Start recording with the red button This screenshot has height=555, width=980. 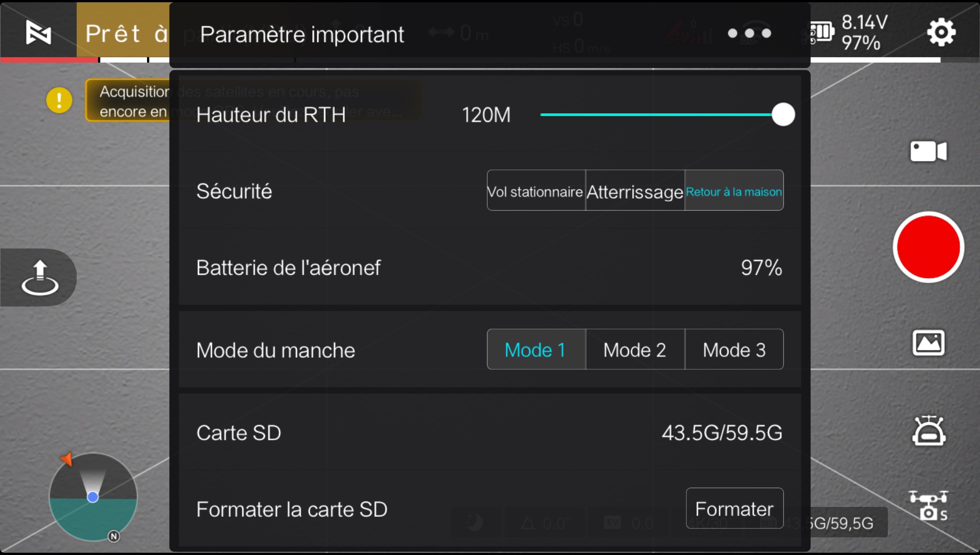tap(928, 247)
